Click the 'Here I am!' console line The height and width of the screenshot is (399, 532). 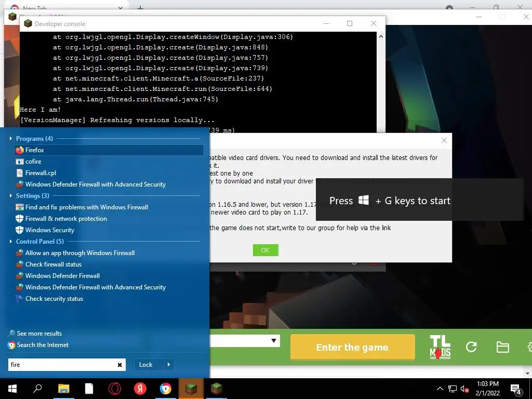click(41, 110)
